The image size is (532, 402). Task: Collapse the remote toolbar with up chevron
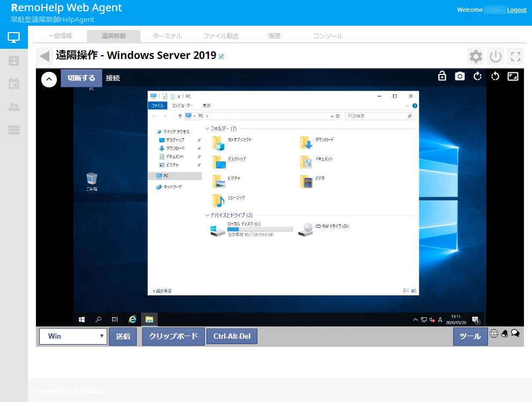point(49,79)
